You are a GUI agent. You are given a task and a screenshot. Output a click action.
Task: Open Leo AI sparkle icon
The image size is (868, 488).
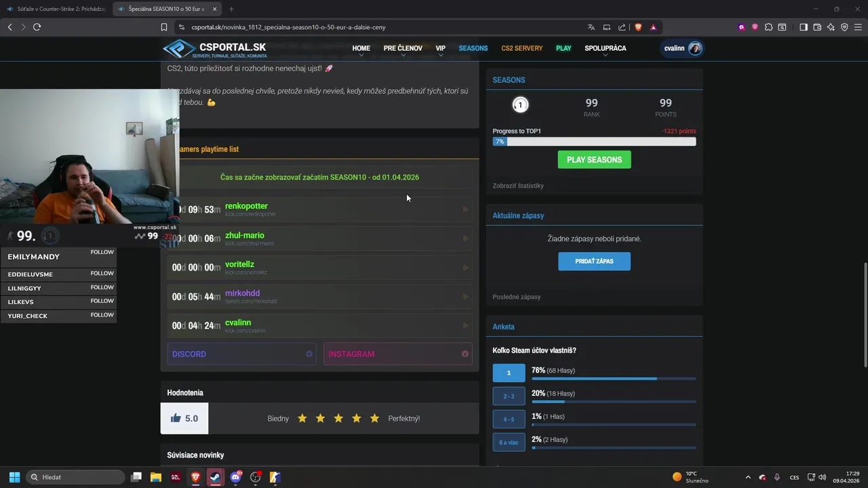coord(831,27)
